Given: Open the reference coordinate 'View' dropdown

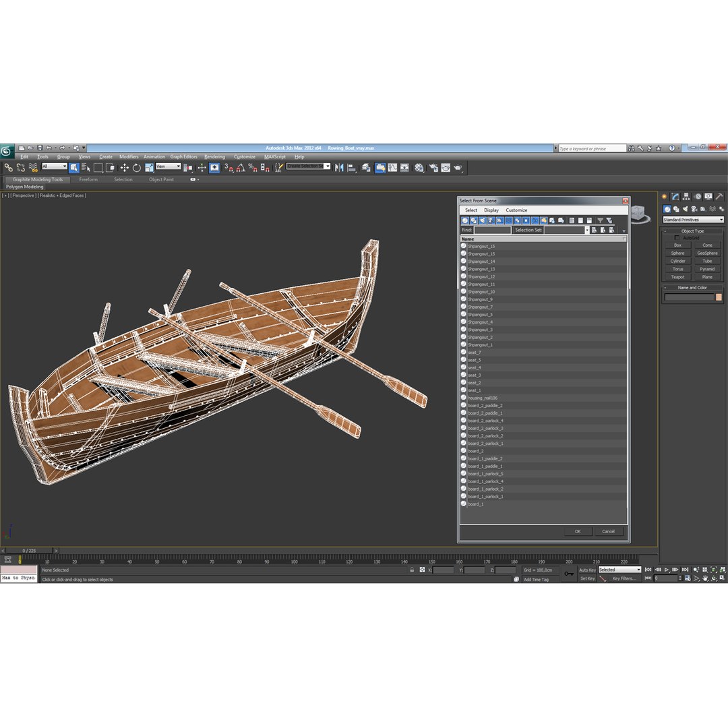Looking at the screenshot, I should pyautogui.click(x=169, y=166).
